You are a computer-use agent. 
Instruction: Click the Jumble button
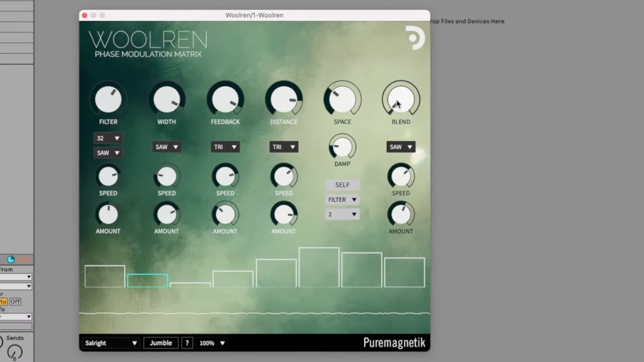pyautogui.click(x=161, y=343)
